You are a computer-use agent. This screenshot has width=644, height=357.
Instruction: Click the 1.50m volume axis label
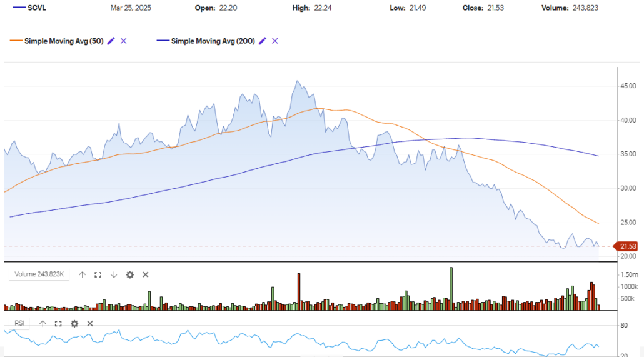(x=629, y=274)
